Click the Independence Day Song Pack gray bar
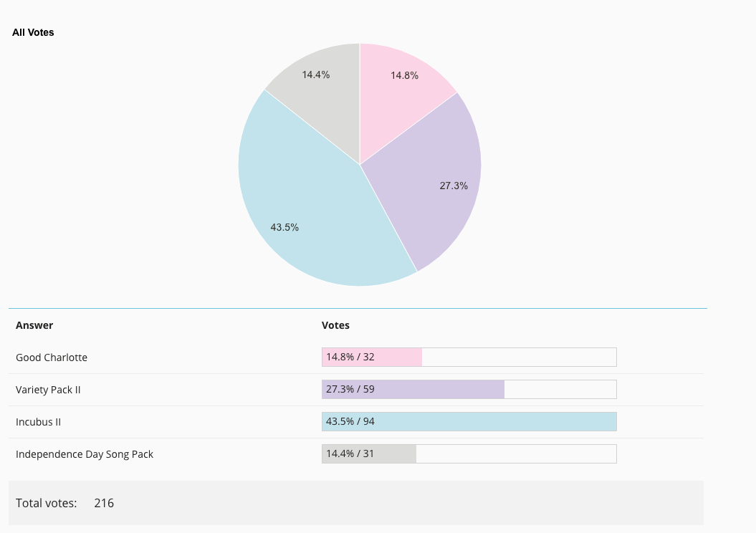Image resolution: width=756 pixels, height=533 pixels. 369,454
